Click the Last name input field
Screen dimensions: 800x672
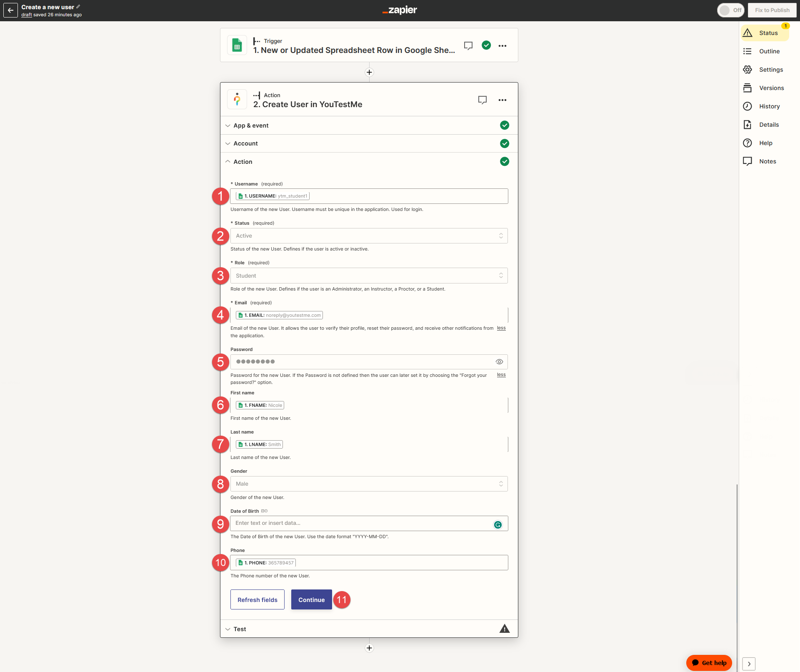tap(369, 444)
